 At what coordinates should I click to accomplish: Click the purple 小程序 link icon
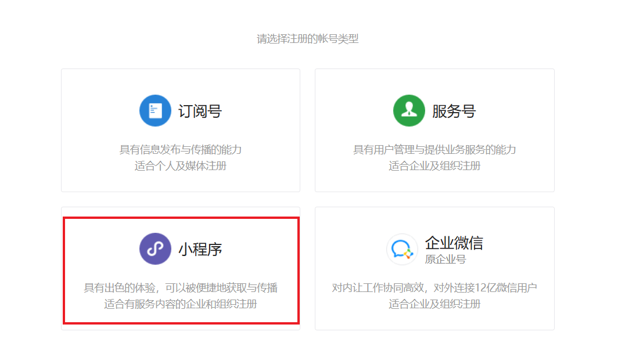[155, 249]
